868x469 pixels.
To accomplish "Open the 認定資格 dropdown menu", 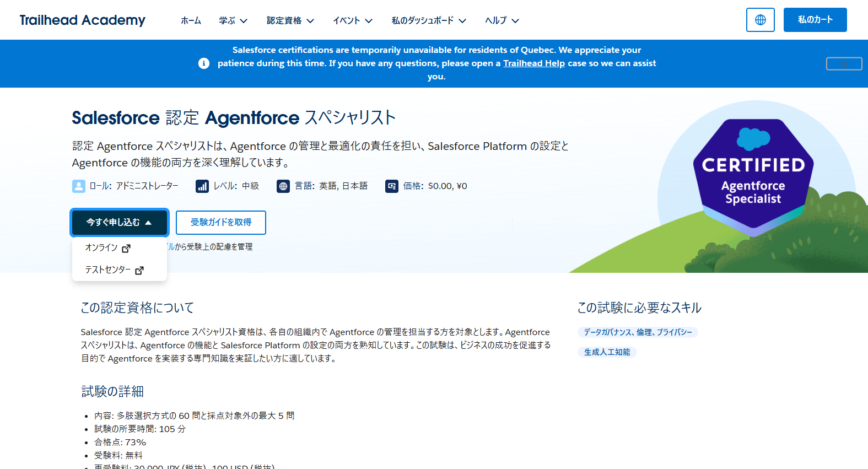I will click(290, 20).
